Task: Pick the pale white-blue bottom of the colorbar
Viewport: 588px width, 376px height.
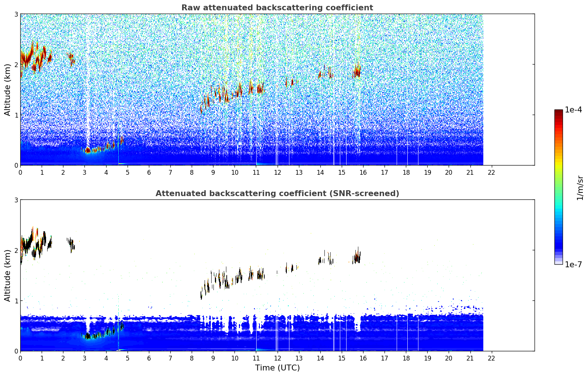Action: 559,262
